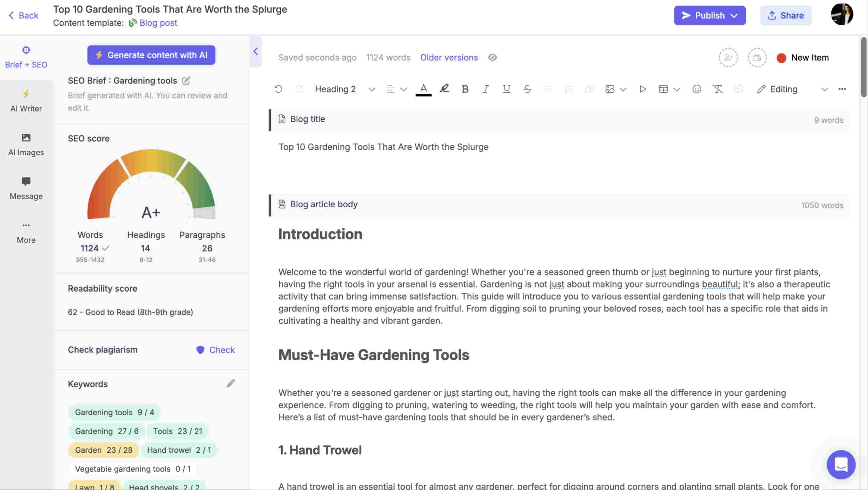Image resolution: width=868 pixels, height=490 pixels.
Task: Click the insert image icon
Action: 609,90
